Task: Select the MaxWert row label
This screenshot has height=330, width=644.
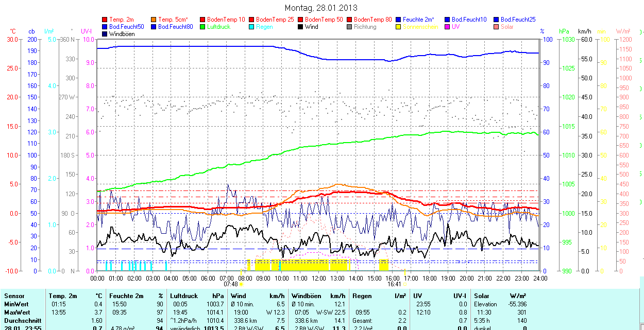Action: pyautogui.click(x=17, y=312)
